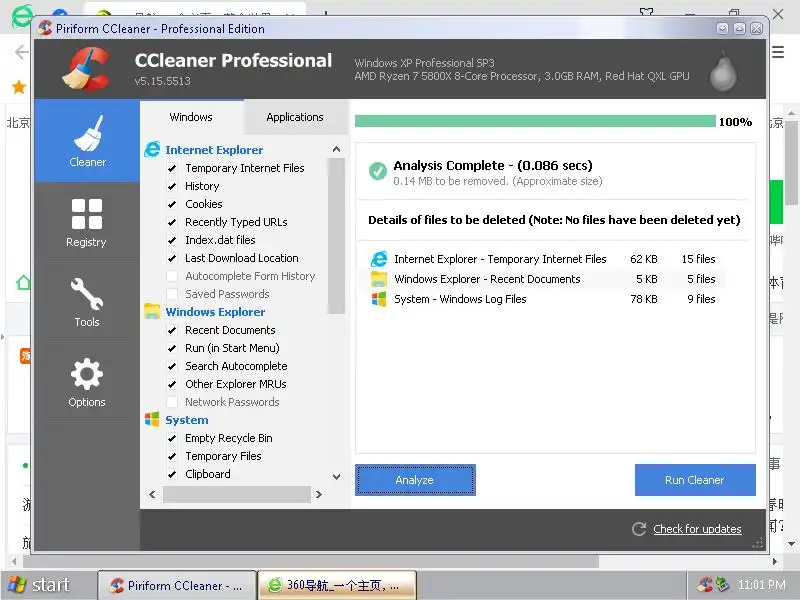Toggle Other Explorer MRUs checkbox
The width and height of the screenshot is (800, 600).
tap(172, 384)
